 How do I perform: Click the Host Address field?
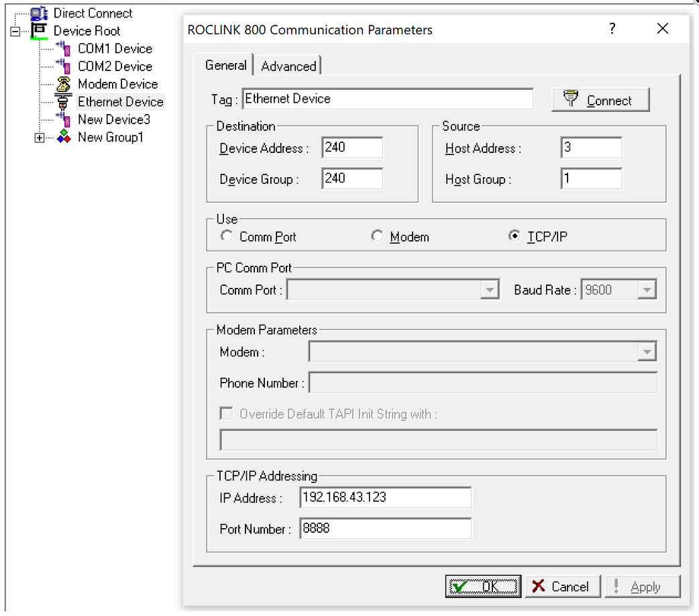point(591,147)
